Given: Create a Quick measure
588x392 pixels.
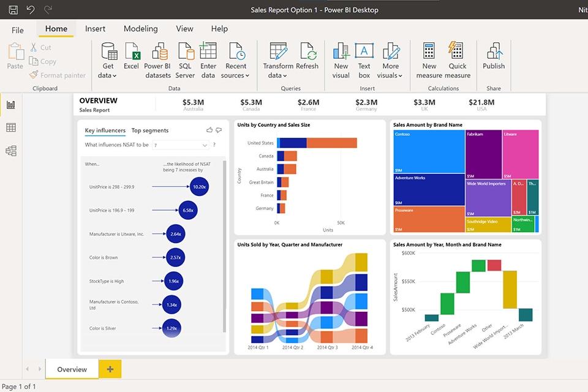Looking at the screenshot, I should click(x=456, y=58).
